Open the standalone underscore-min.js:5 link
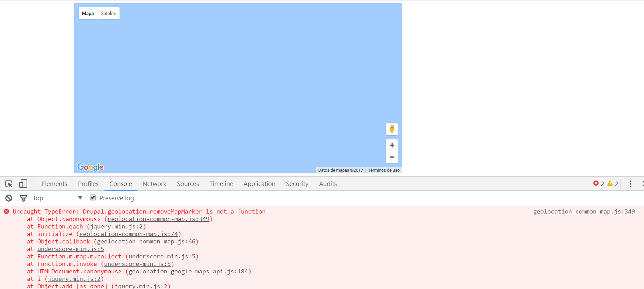The image size is (644, 289). click(70, 249)
